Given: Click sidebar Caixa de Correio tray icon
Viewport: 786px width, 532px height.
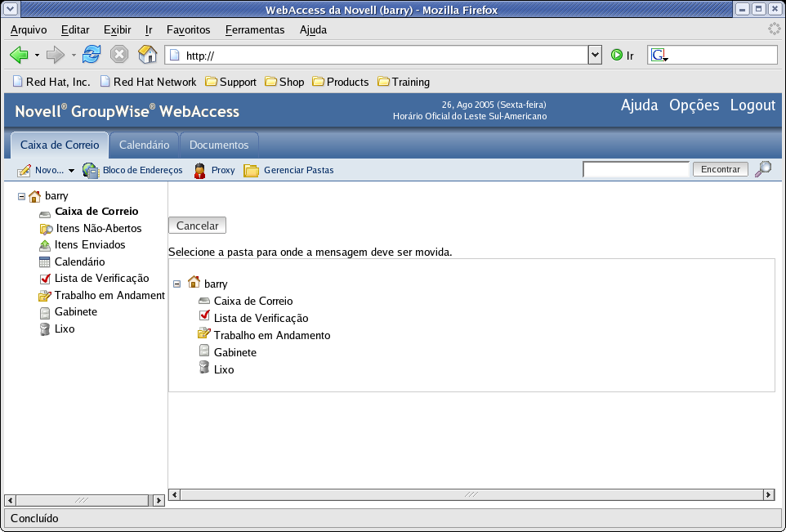Looking at the screenshot, I should 45,214.
